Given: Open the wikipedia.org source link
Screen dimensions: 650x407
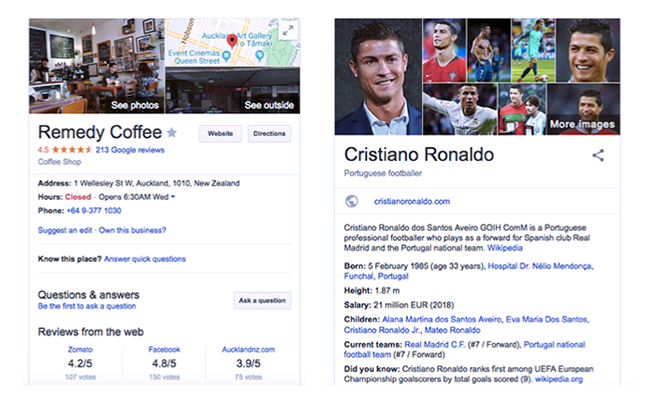Looking at the screenshot, I should click(558, 379).
